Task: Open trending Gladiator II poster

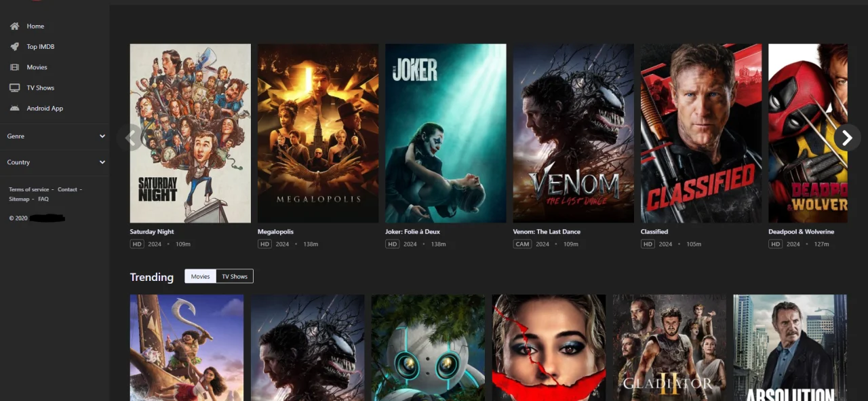Action: click(669, 347)
